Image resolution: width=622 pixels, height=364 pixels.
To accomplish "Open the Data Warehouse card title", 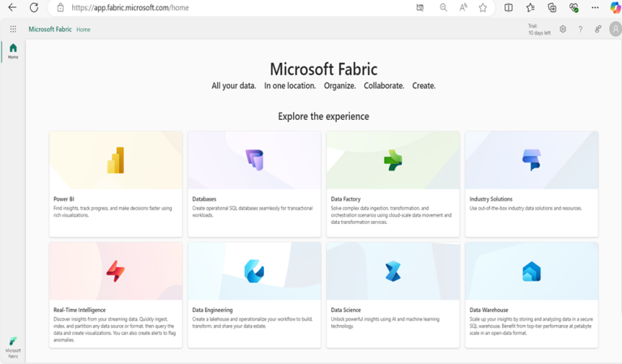I will pyautogui.click(x=488, y=310).
